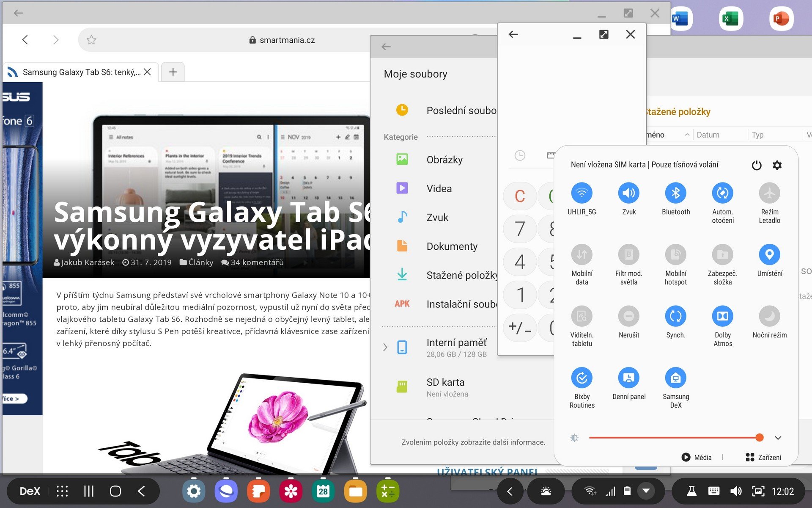Enable Filtr mod. světla blue light filter
This screenshot has height=508, width=812.
coord(628,254)
